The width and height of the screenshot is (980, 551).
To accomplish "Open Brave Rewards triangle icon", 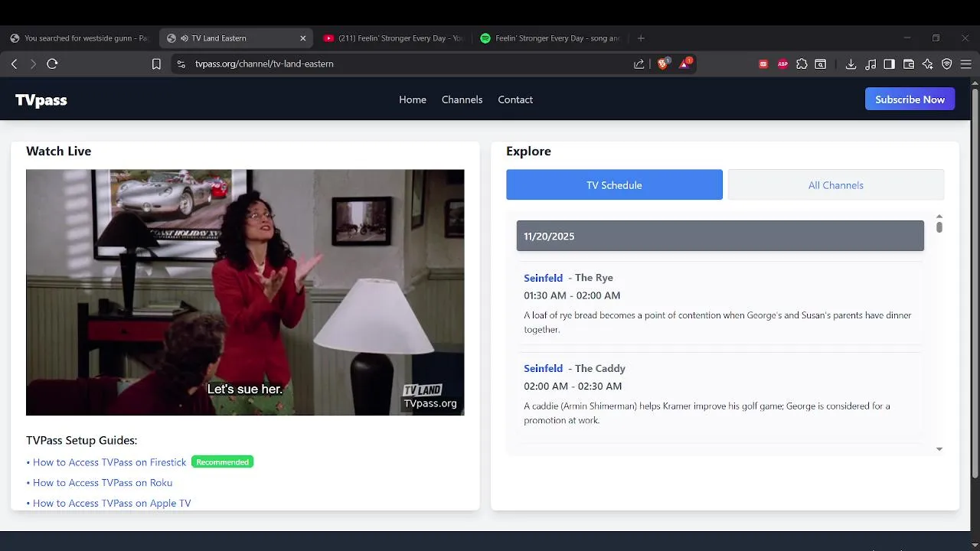I will (684, 64).
